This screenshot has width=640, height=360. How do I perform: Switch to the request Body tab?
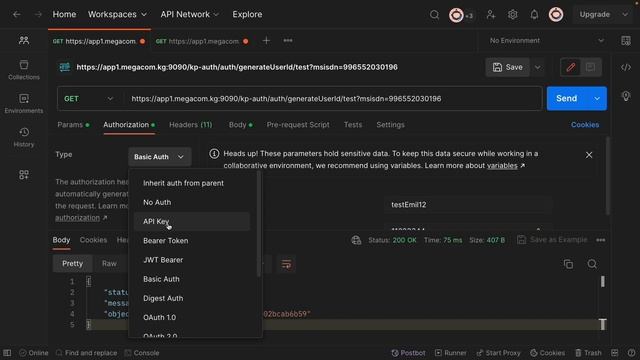240,125
